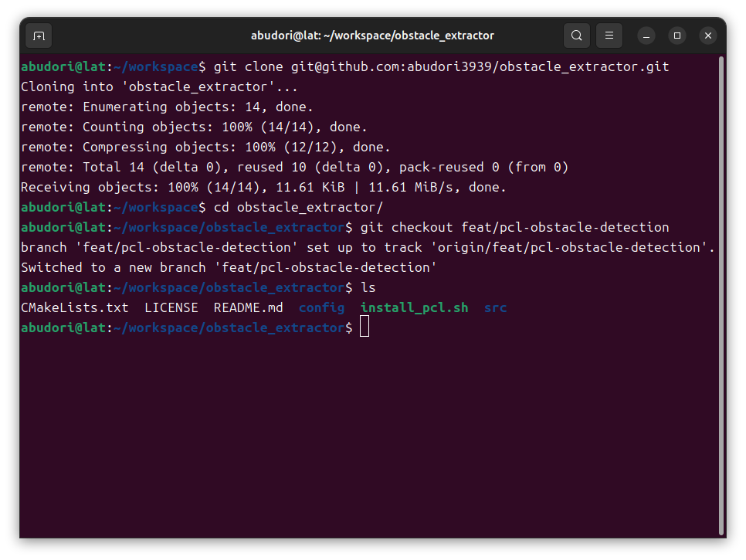Screen dimensions: 746x560
Task: Click the src directory name
Action: [495, 308]
